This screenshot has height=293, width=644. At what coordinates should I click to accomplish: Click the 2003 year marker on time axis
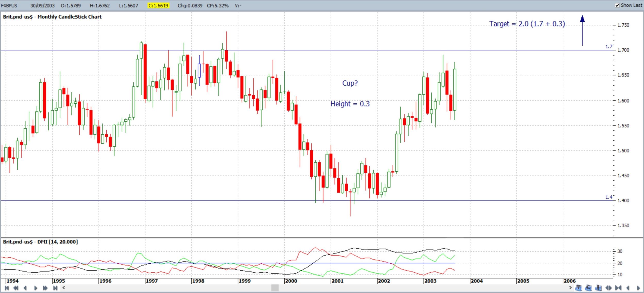click(430, 281)
